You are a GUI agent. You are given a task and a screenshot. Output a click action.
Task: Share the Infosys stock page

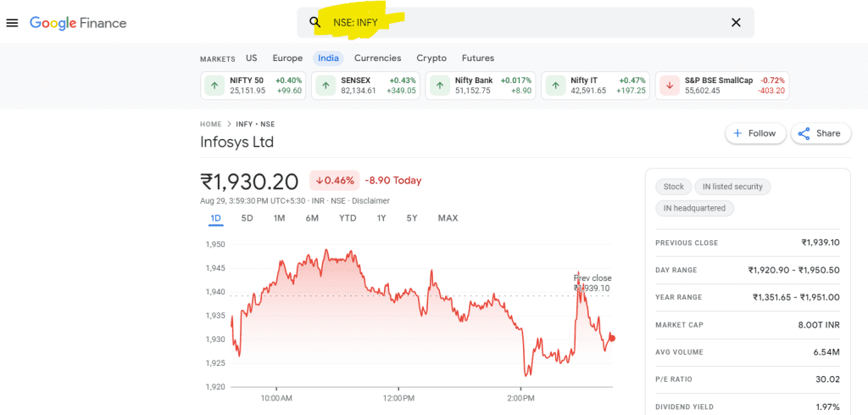[821, 133]
